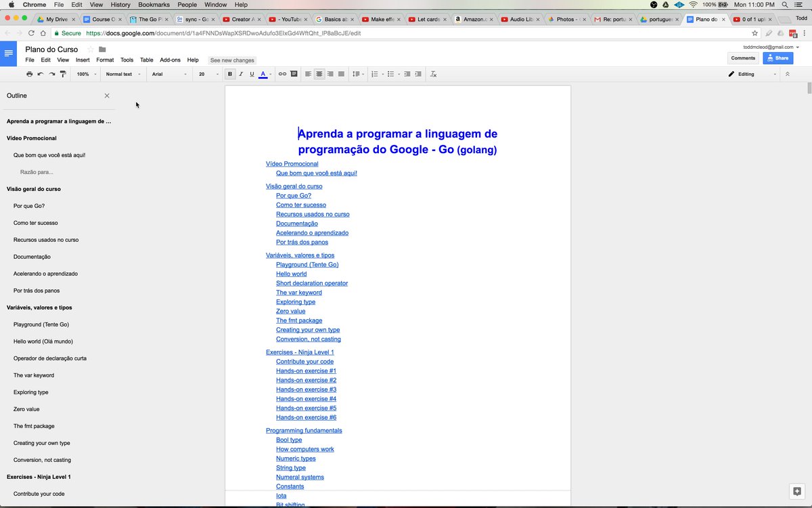Select Zero value in the outline
The image size is (812, 508).
[x=26, y=409]
